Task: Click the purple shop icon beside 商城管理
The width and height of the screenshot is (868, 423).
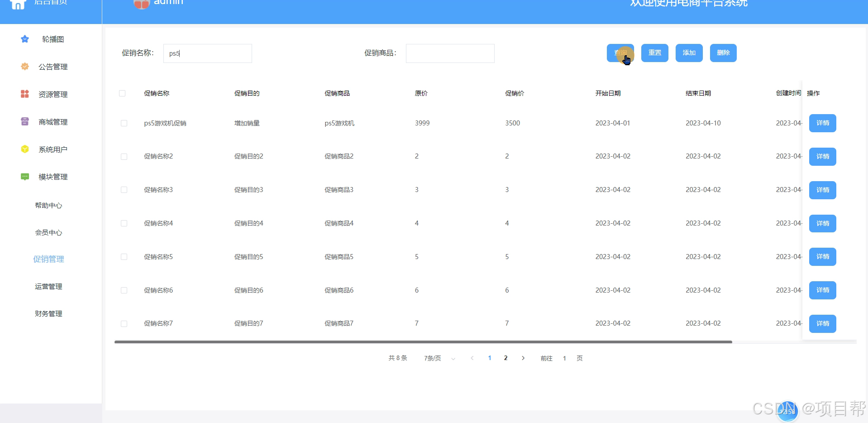Action: coord(25,121)
